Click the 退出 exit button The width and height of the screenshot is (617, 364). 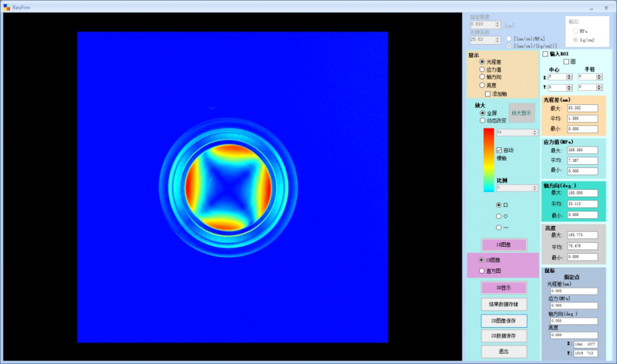pyautogui.click(x=504, y=351)
